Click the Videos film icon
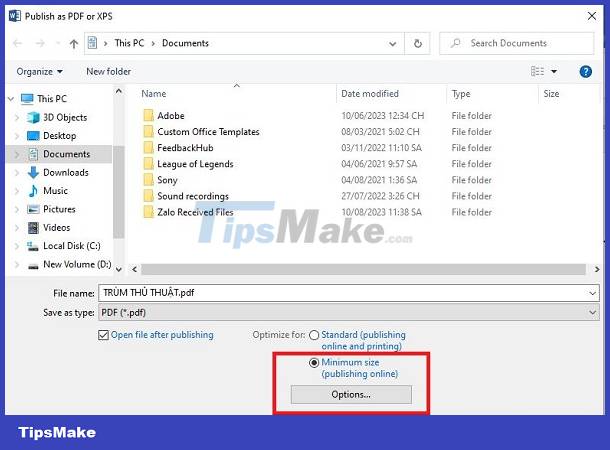 33,228
